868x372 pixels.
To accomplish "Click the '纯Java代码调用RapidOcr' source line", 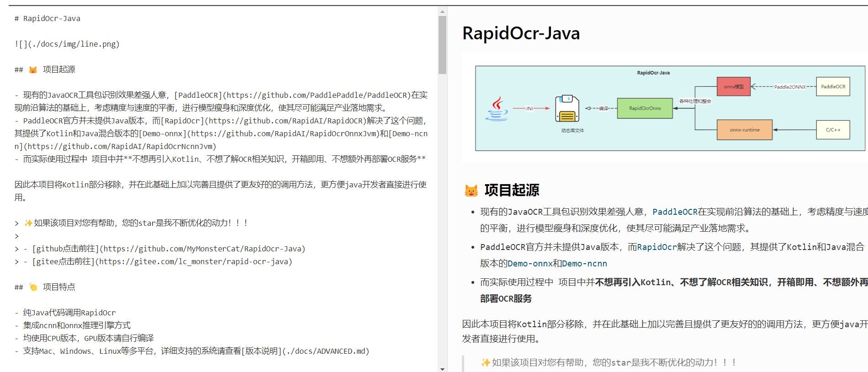I will 65,313.
